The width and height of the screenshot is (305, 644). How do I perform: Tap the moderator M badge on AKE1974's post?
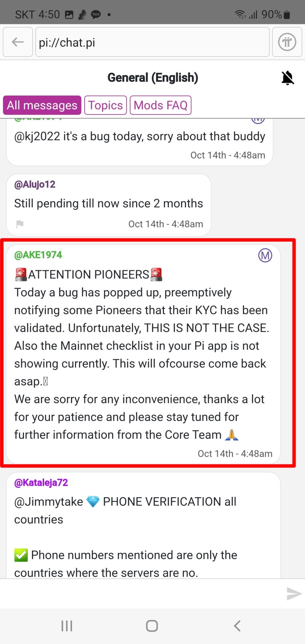(265, 255)
